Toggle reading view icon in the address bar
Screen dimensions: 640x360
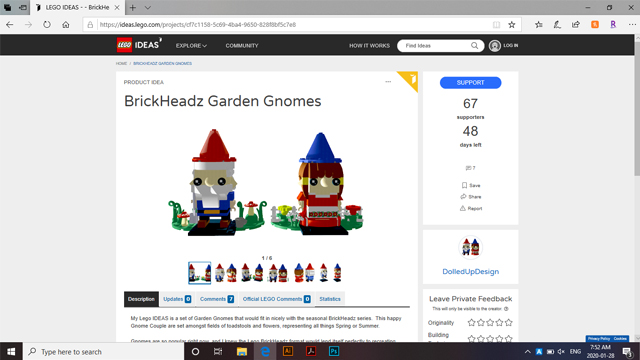coord(496,24)
